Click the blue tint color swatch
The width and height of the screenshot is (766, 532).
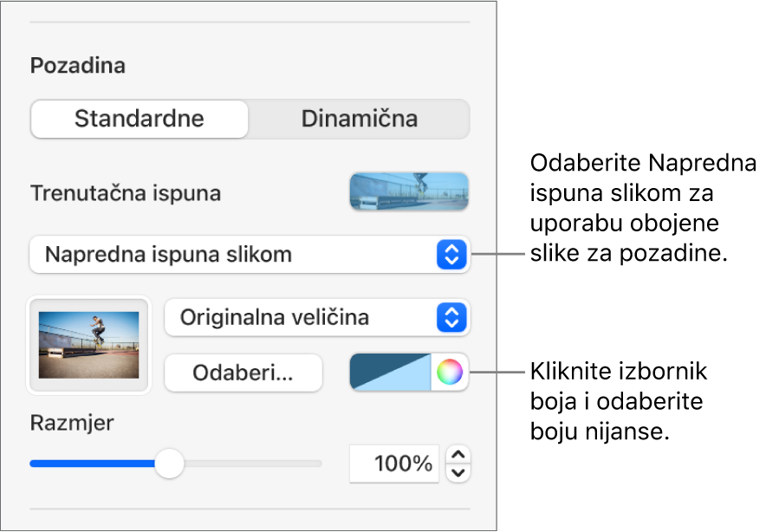click(390, 373)
